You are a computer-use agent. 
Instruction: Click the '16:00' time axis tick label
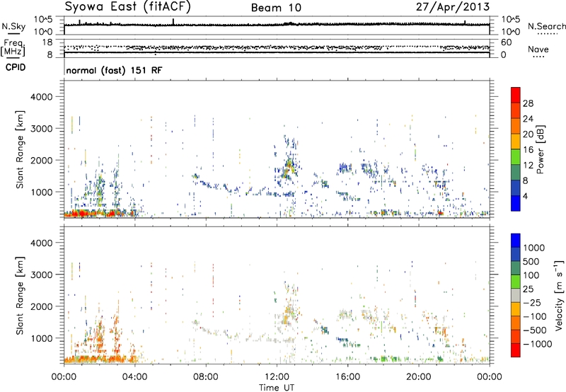click(347, 377)
